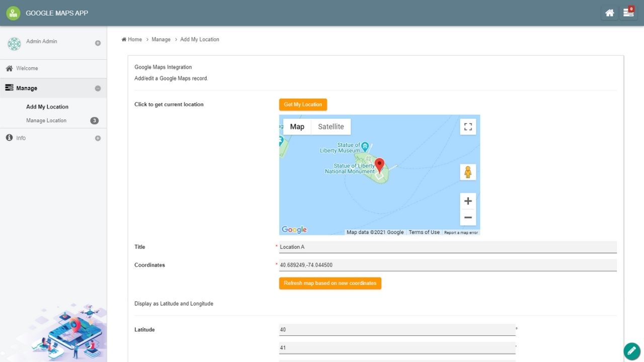Open Manage Location in sidebar
The image size is (644, 362).
click(46, 121)
